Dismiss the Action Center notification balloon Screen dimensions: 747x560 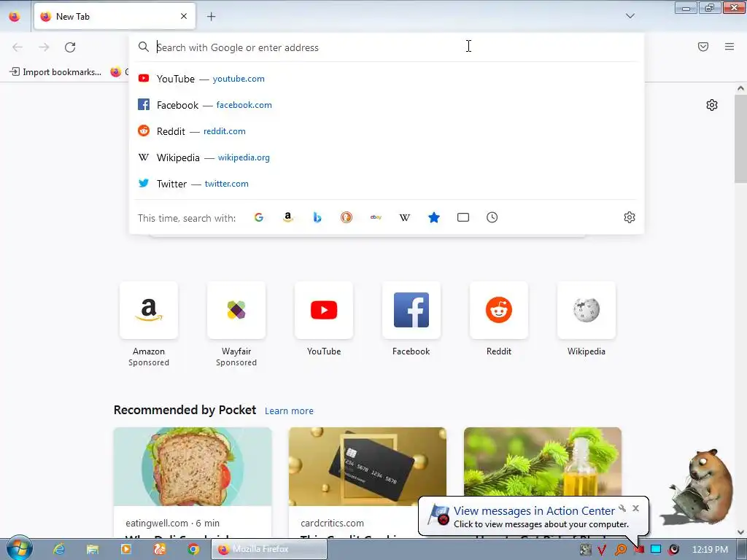(635, 508)
